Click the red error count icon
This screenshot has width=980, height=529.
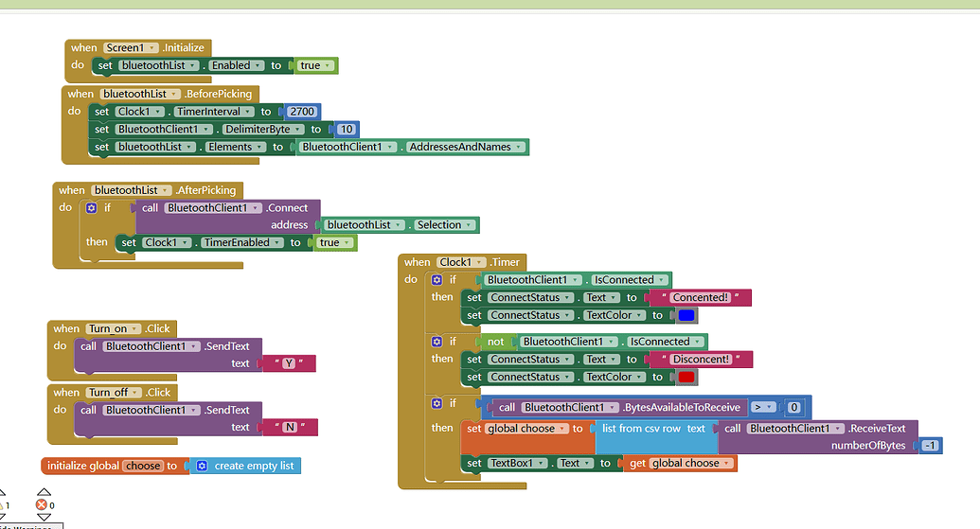tap(42, 504)
